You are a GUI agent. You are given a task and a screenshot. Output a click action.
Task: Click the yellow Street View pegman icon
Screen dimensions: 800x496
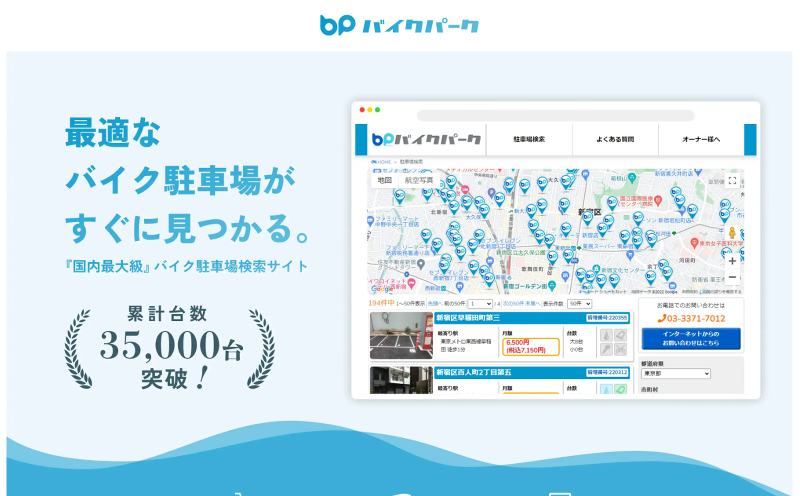[732, 233]
